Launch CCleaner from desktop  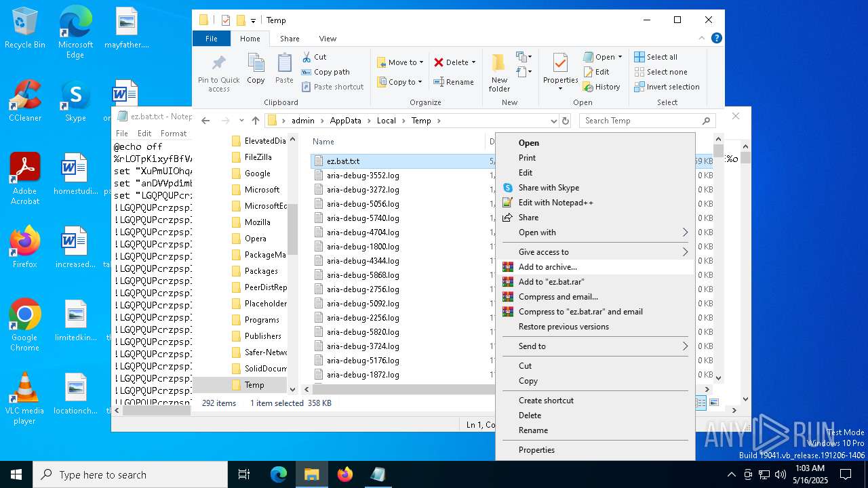25,101
